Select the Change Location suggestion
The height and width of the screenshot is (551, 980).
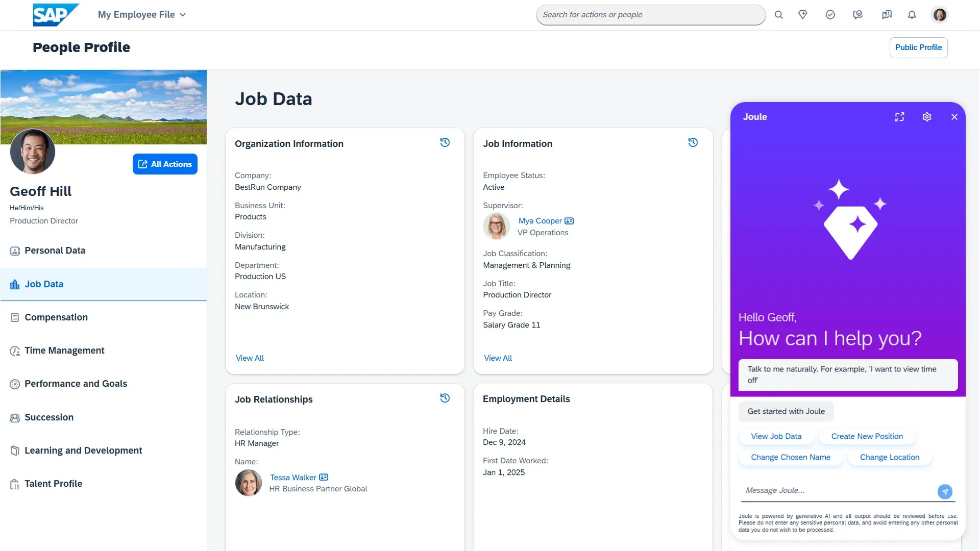tap(890, 457)
